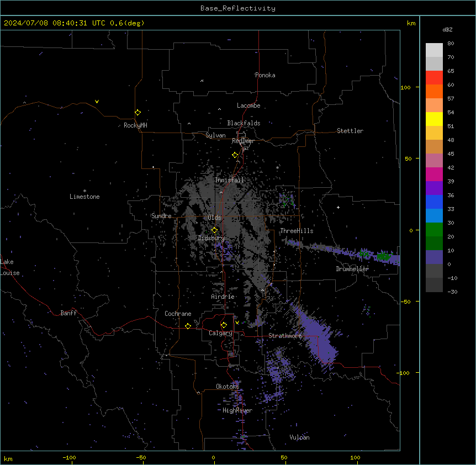The width and height of the screenshot is (476, 465).
Task: Click the Blackfalds city label
Action: pyautogui.click(x=244, y=123)
